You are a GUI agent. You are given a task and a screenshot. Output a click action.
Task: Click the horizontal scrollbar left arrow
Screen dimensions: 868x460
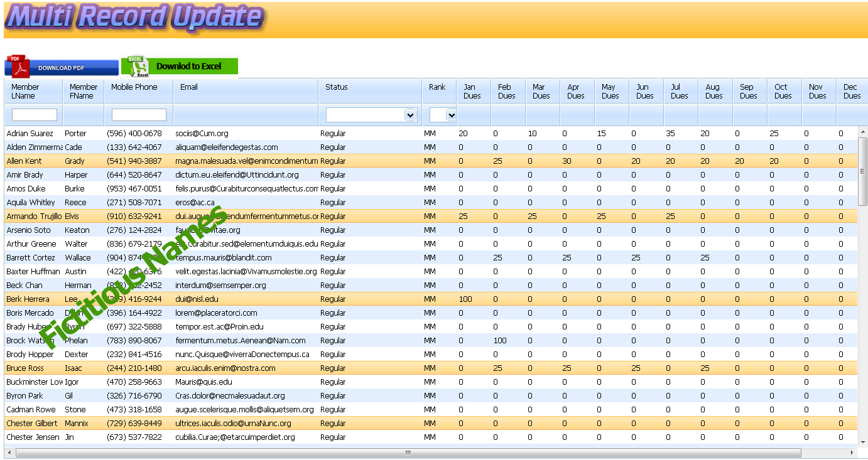[9, 452]
